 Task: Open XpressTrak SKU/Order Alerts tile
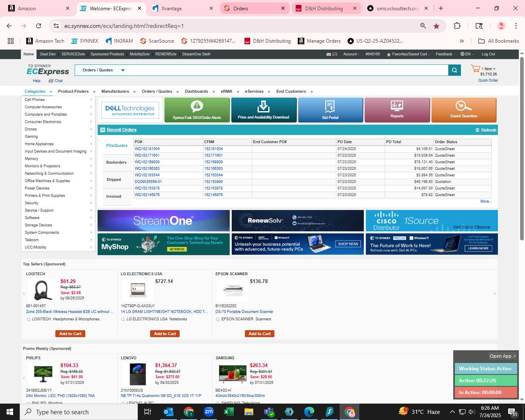click(x=197, y=110)
